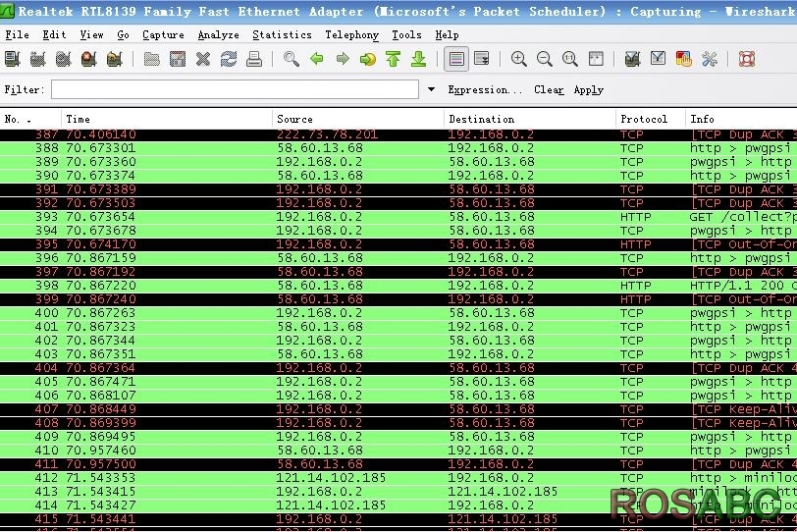
Task: Sort packets by the Time column
Action: point(167,119)
